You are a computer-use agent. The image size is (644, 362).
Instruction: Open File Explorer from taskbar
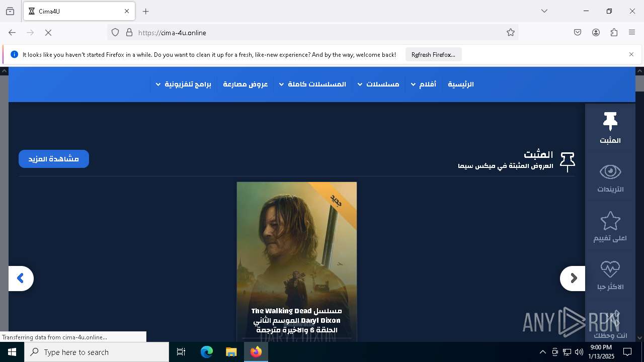(231, 352)
